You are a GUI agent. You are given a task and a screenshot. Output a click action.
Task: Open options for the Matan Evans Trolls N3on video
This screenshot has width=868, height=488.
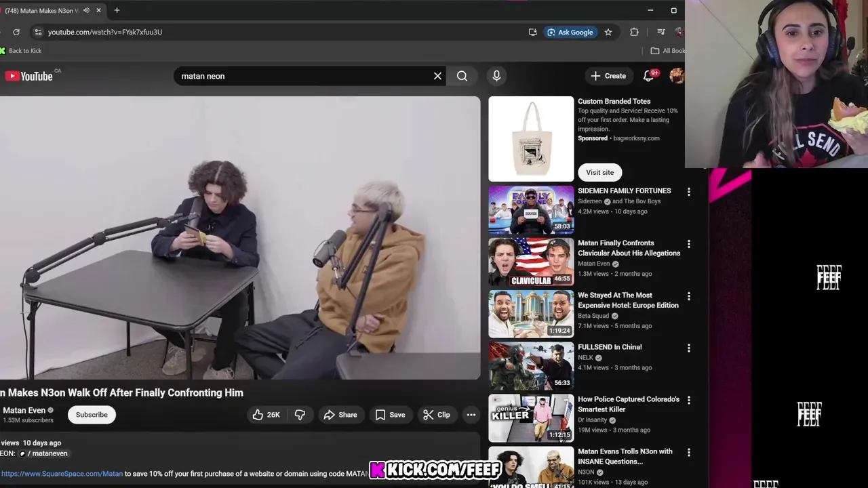click(689, 452)
